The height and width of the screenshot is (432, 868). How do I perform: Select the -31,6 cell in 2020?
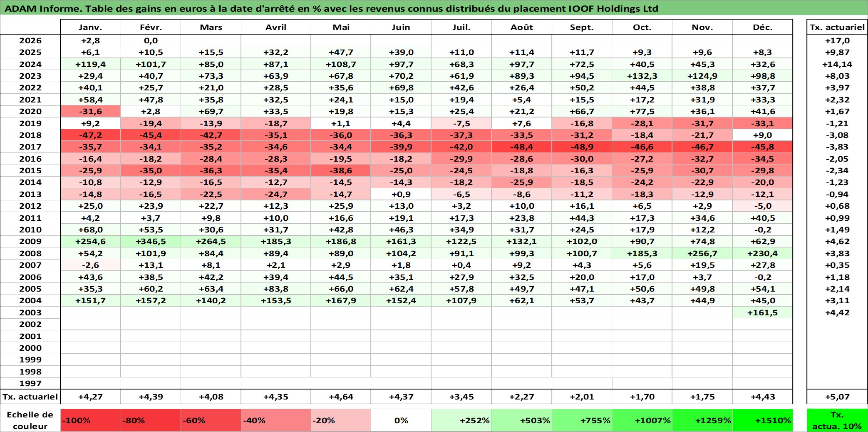click(91, 111)
